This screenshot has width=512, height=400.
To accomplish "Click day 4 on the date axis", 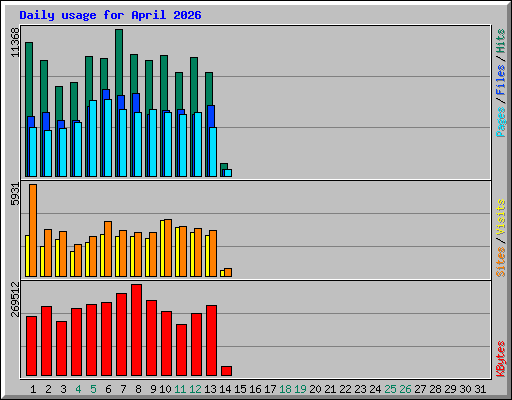I will point(78,389).
